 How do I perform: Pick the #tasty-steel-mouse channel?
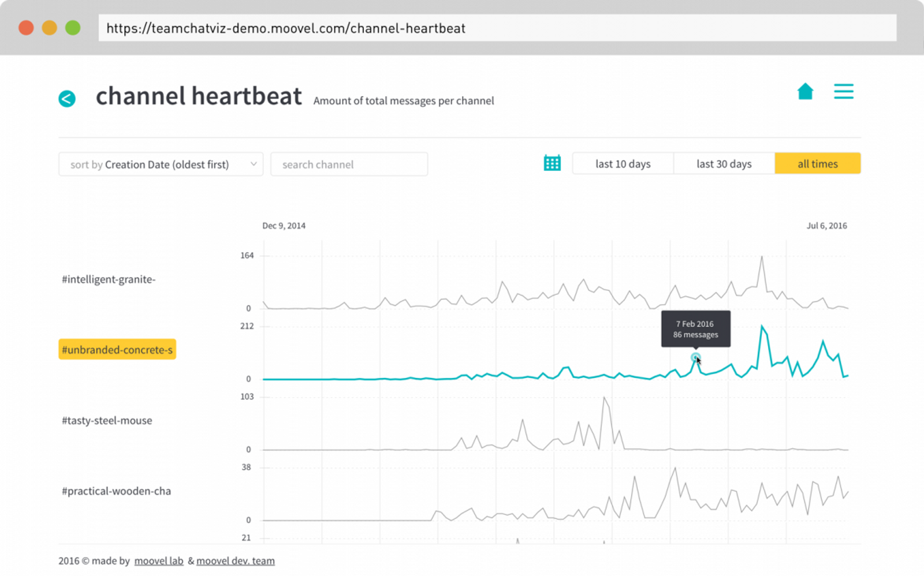pos(107,421)
